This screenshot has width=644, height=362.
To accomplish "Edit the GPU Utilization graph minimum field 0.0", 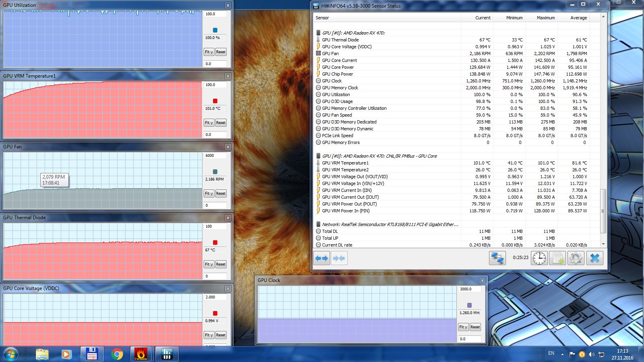I will [215, 64].
